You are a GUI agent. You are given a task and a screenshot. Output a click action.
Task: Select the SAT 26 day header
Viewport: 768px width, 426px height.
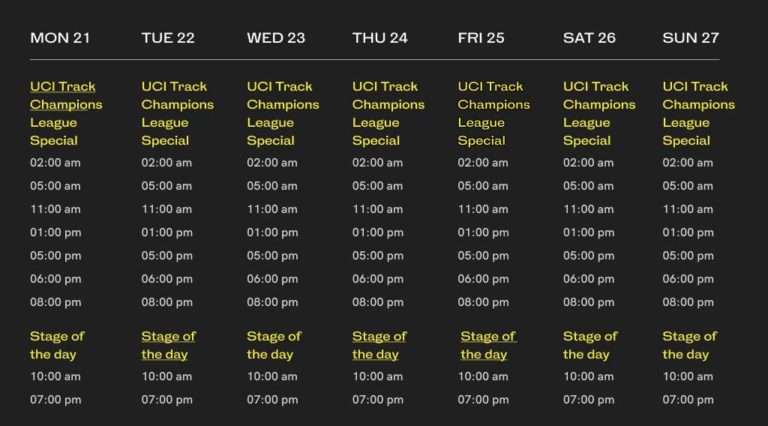coord(589,38)
